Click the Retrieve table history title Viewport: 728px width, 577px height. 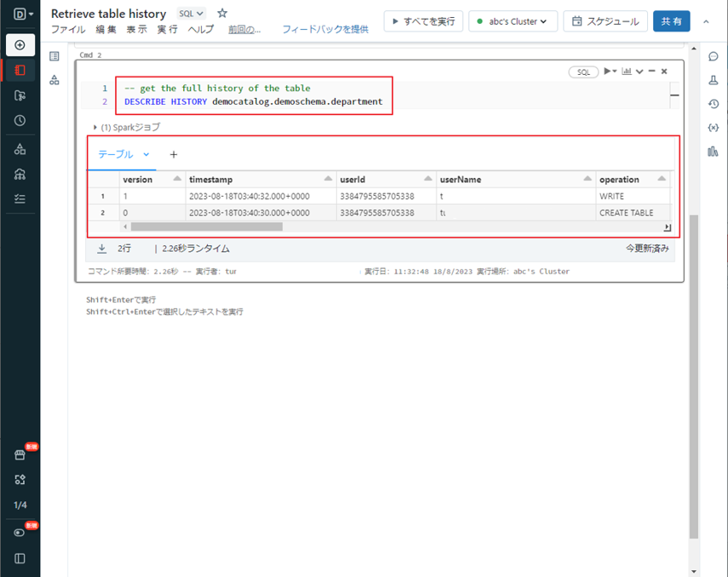click(109, 14)
